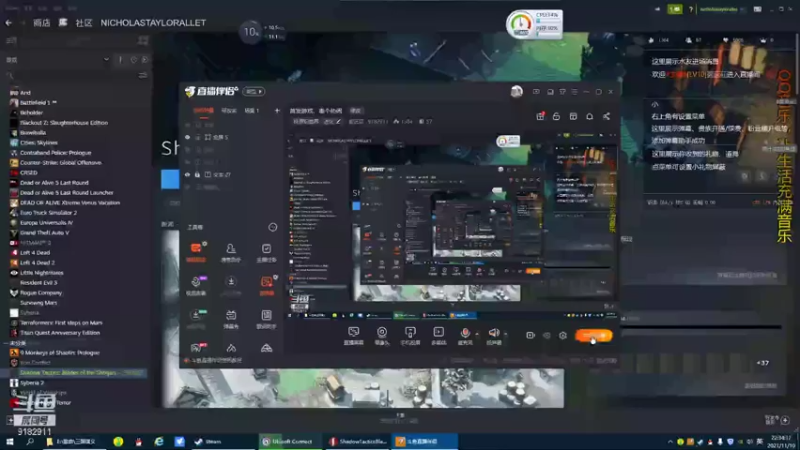Open the Steam library grid view icon
The width and height of the screenshot is (800, 450).
point(143,40)
